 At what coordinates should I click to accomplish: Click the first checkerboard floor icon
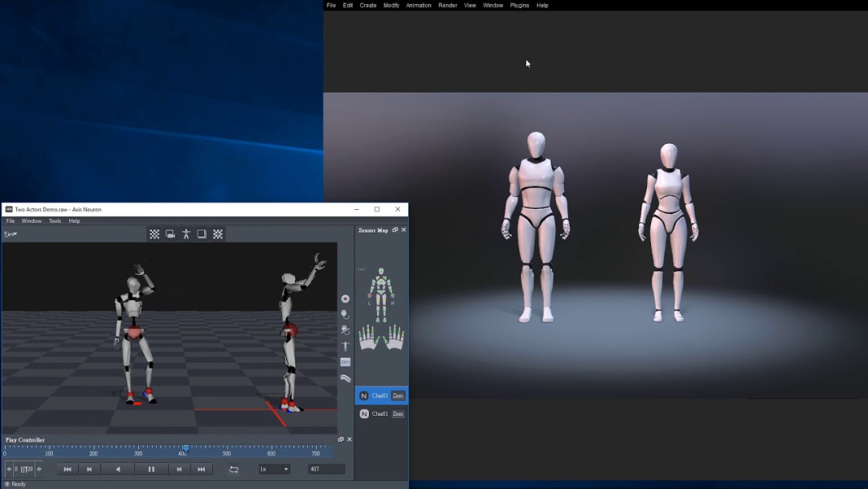[154, 234]
